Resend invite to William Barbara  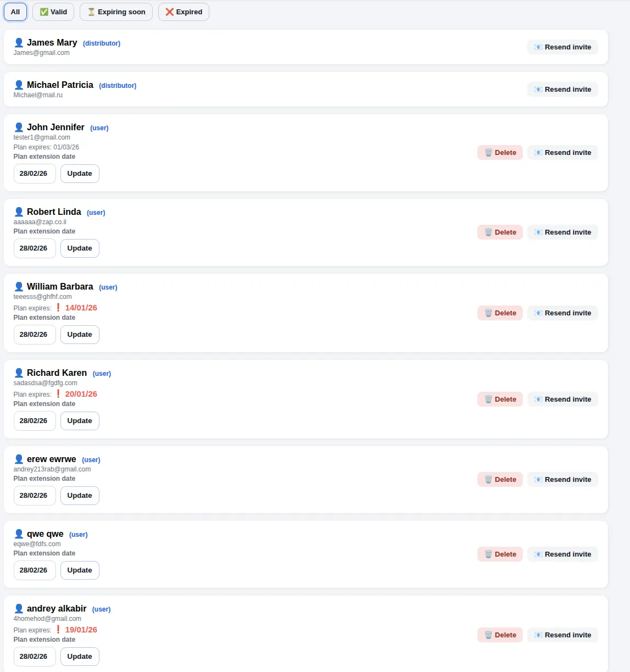pos(562,313)
